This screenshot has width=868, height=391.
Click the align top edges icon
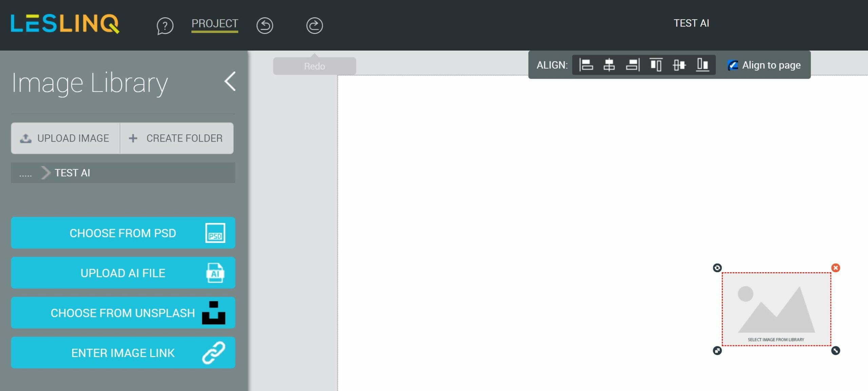(656, 65)
